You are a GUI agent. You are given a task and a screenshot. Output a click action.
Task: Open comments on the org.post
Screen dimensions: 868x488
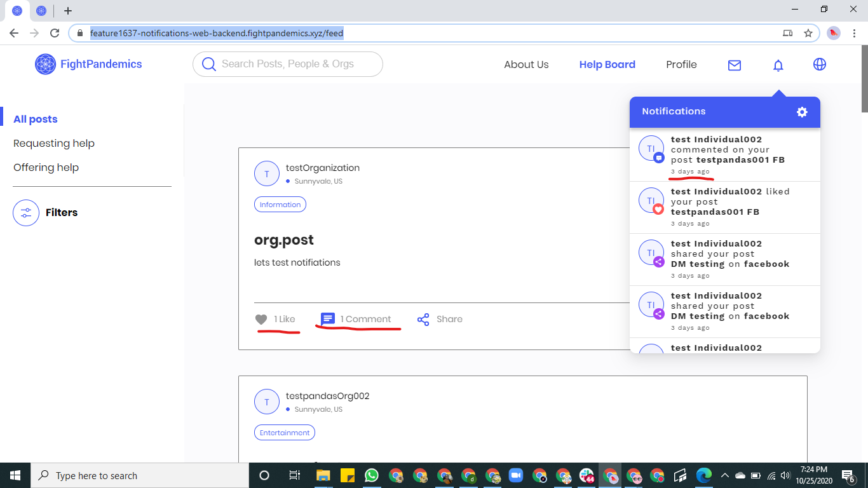click(356, 319)
